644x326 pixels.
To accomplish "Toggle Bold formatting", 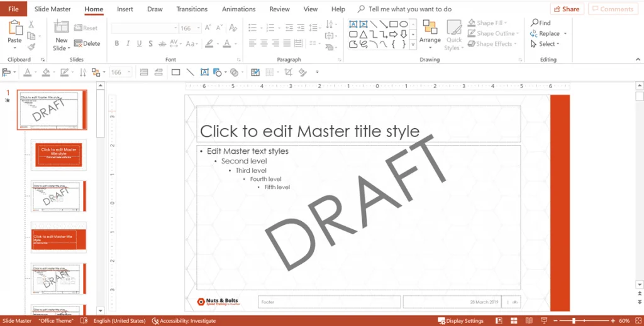I will tap(116, 43).
